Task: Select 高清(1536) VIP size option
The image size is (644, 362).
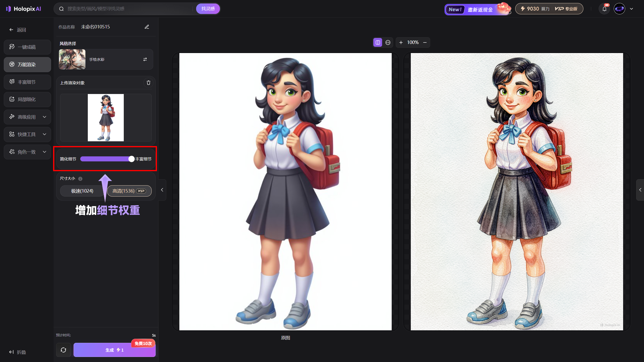Action: click(129, 191)
